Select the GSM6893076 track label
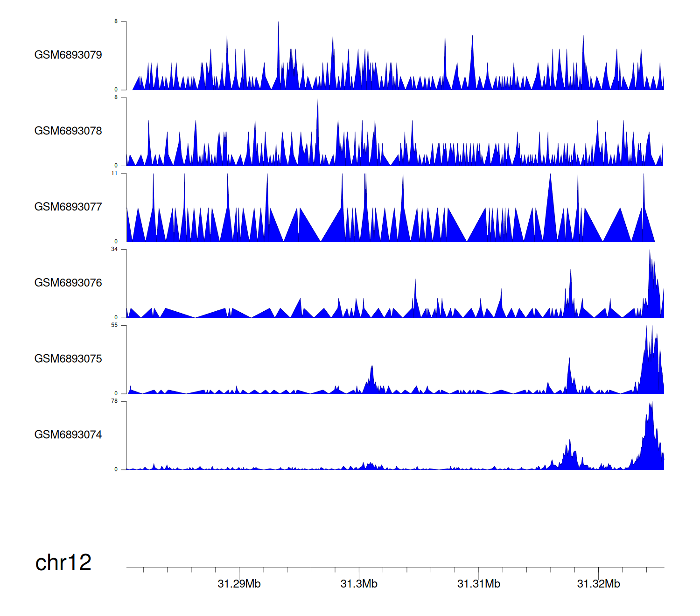This screenshot has height=616, width=700. click(68, 283)
